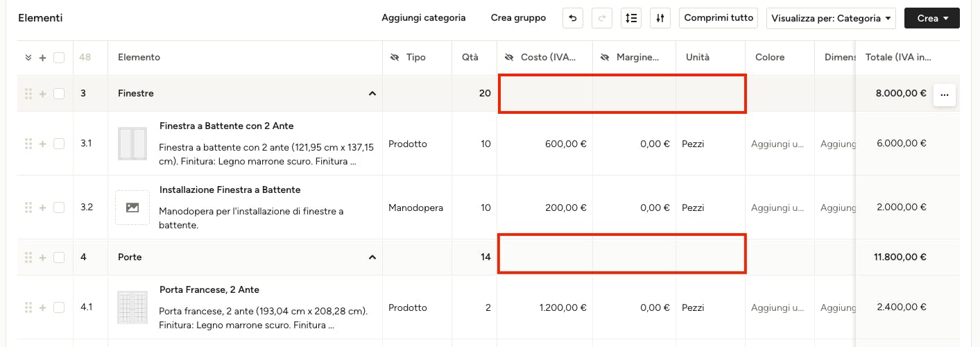Click the Finestra a Battente thumbnail image
Image resolution: width=980 pixels, height=347 pixels.
[x=132, y=144]
